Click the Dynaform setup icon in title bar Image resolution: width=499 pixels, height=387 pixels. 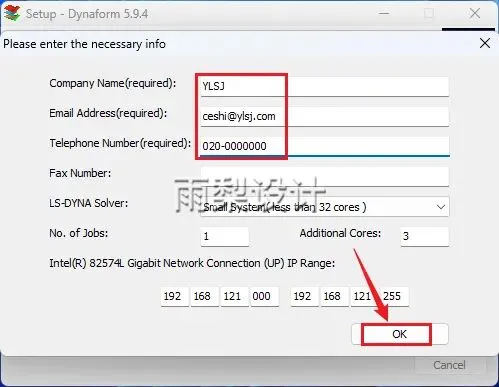click(12, 13)
